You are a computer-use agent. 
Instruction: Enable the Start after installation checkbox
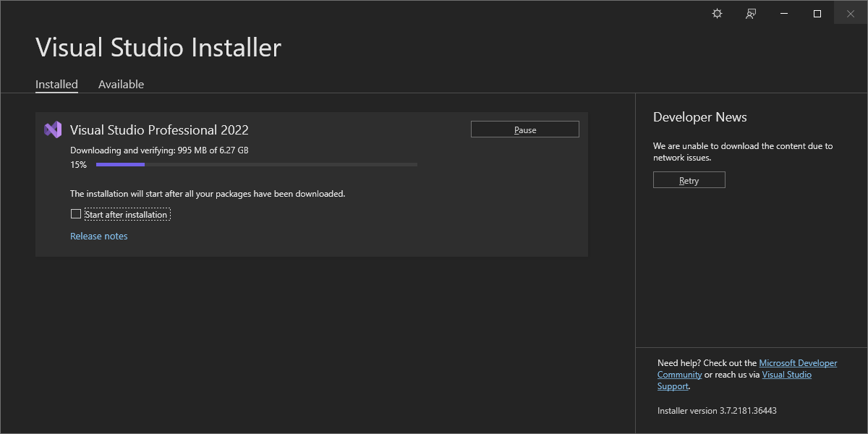click(x=76, y=214)
